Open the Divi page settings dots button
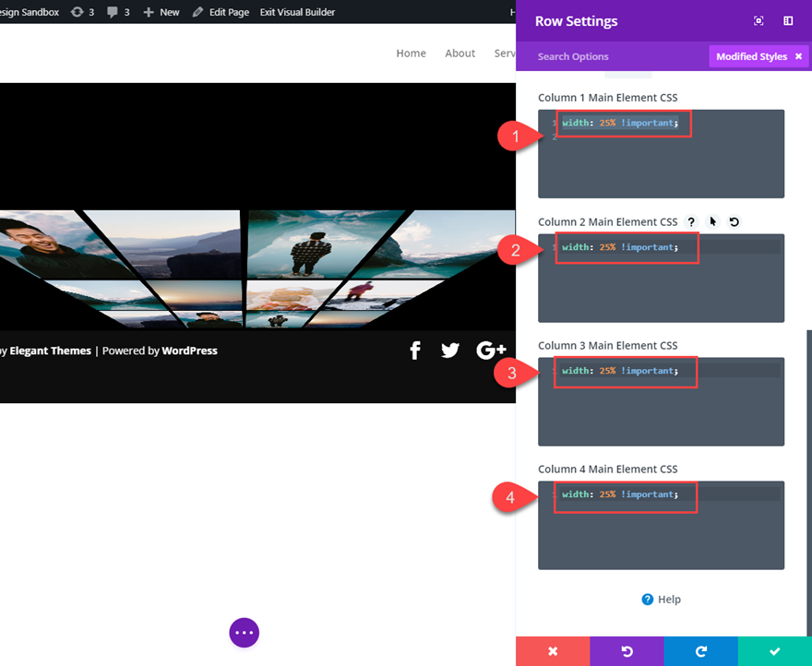This screenshot has height=666, width=812. click(244, 633)
